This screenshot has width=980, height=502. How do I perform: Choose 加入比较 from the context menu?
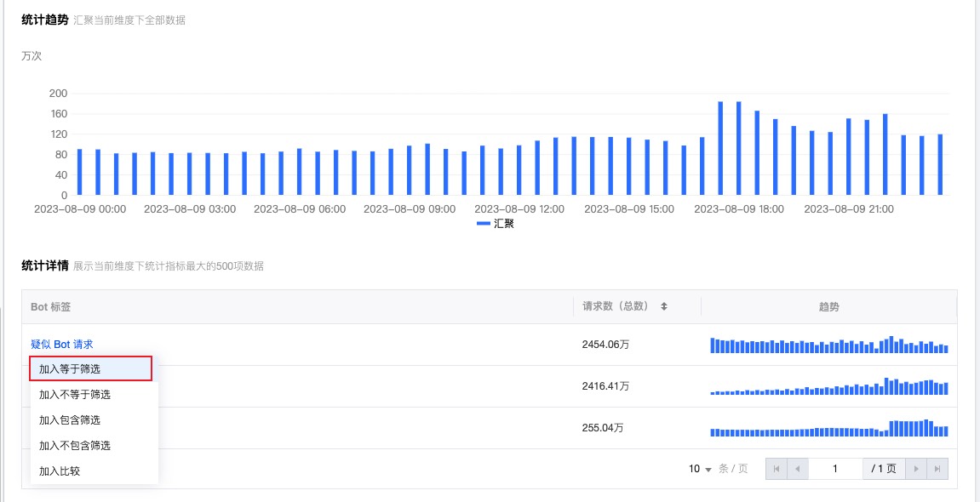pos(60,471)
